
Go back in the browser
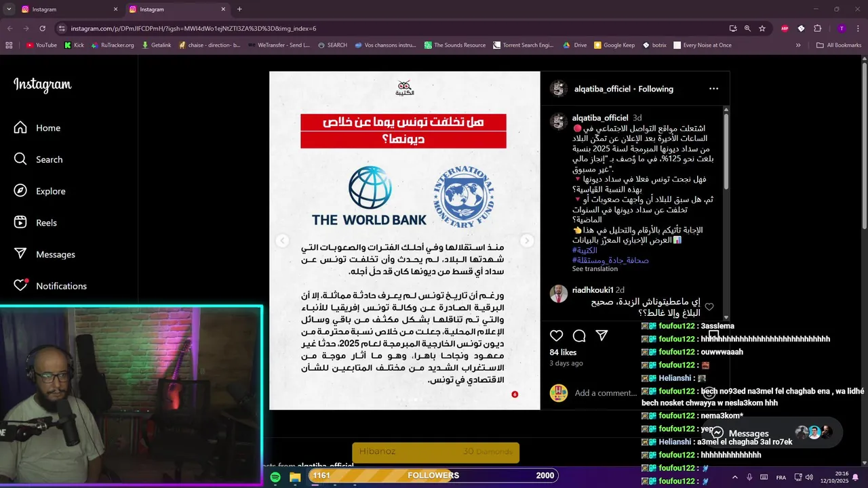click(x=9, y=28)
